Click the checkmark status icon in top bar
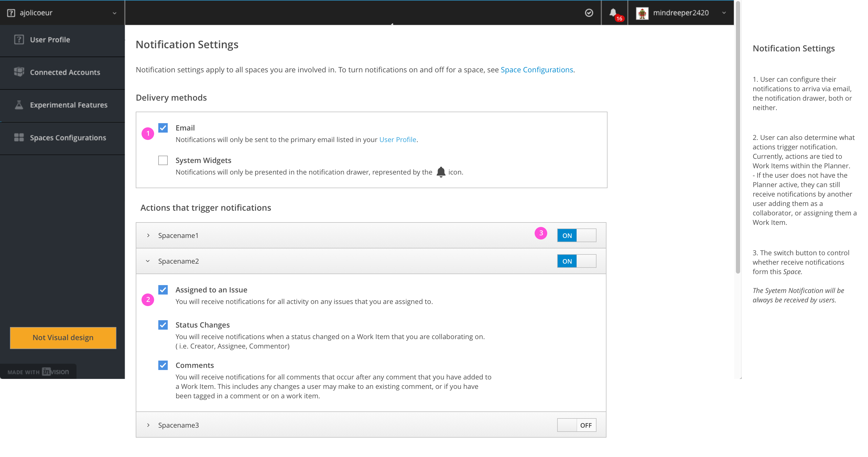The image size is (868, 457). click(x=589, y=13)
